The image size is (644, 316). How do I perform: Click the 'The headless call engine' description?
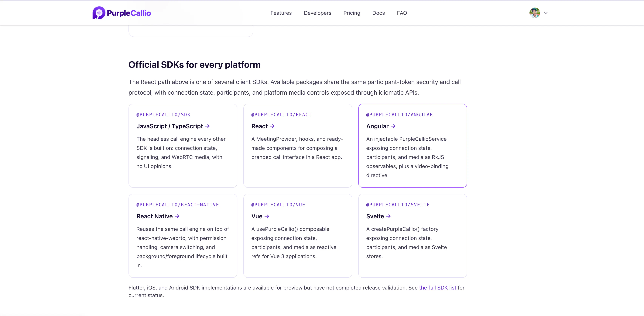click(181, 153)
